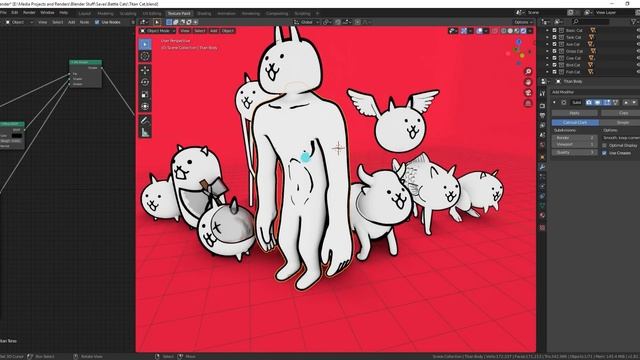Screen dimensions: 640x360
Task: Select the Simple subdivision type
Action: pos(620,122)
